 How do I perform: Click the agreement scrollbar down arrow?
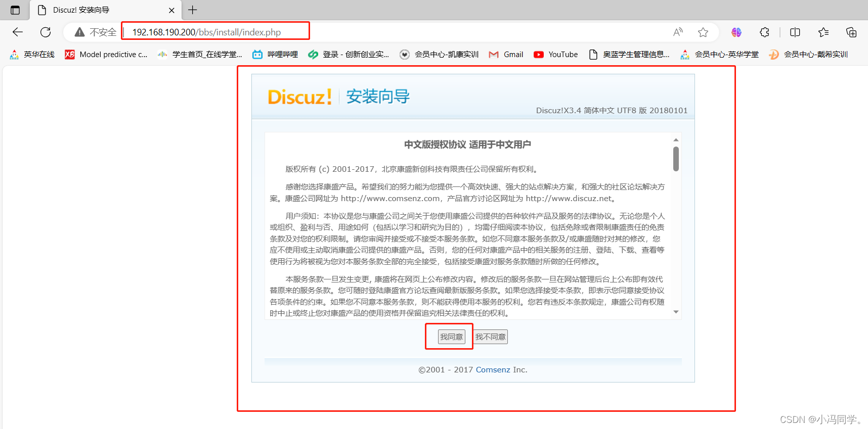[x=676, y=312]
